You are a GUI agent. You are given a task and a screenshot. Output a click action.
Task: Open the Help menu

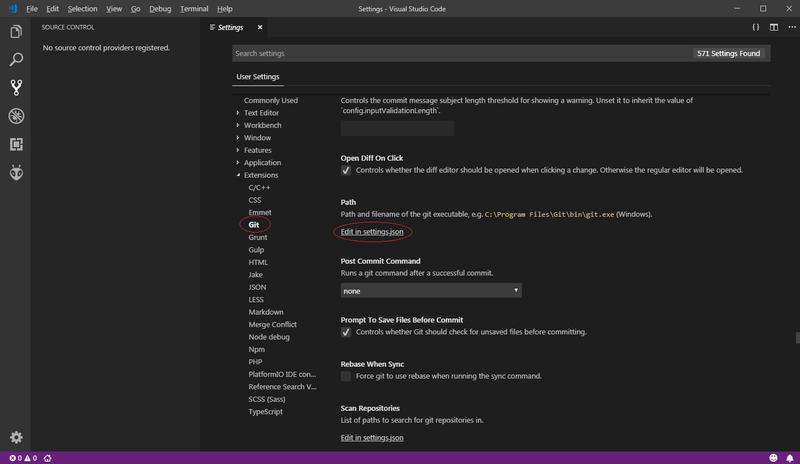224,9
